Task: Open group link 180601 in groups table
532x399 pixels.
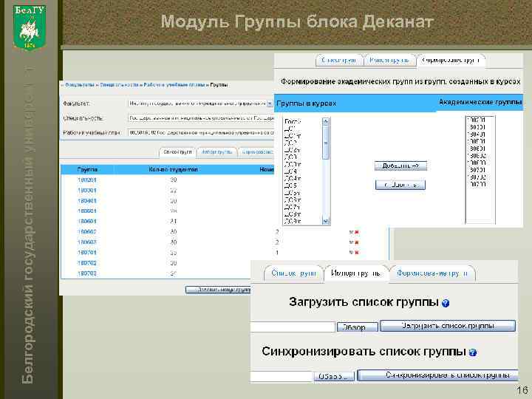Action: (x=87, y=222)
